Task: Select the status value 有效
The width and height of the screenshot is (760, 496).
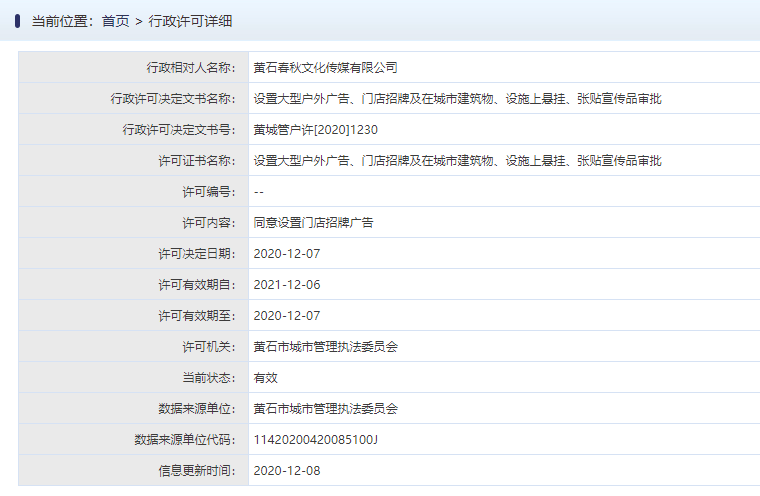Action: click(266, 378)
